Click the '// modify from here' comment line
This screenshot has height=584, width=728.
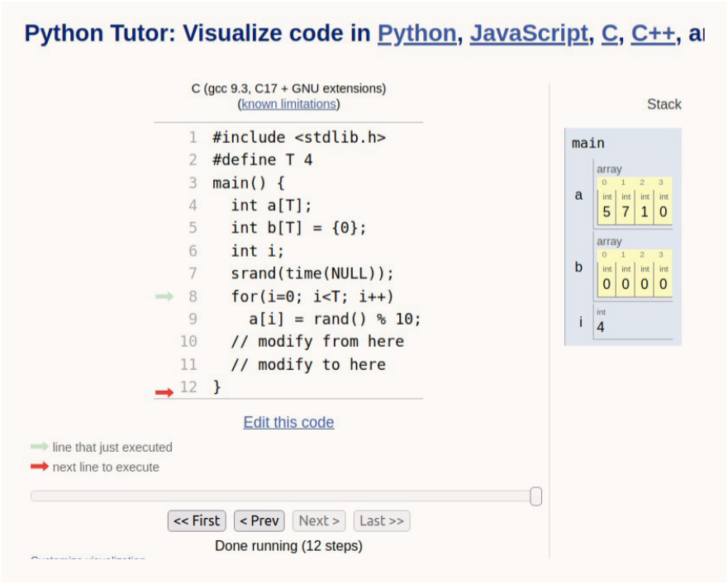(317, 342)
